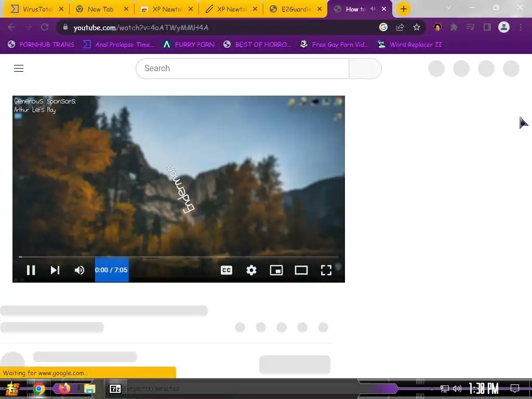
Task: Open YouTube hamburger guide menu
Action: 19,68
